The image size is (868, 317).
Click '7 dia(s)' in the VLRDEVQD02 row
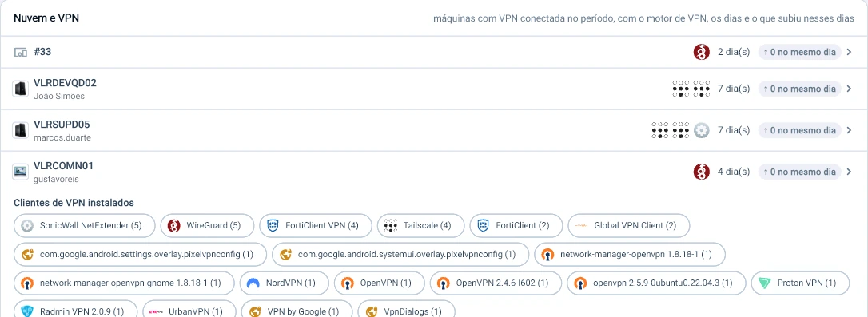tap(734, 89)
